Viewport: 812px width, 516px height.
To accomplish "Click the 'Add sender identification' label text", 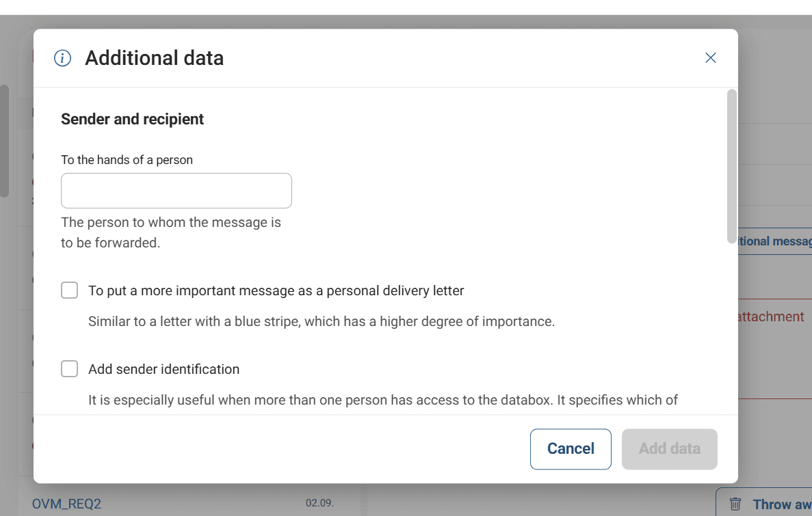I will click(163, 369).
